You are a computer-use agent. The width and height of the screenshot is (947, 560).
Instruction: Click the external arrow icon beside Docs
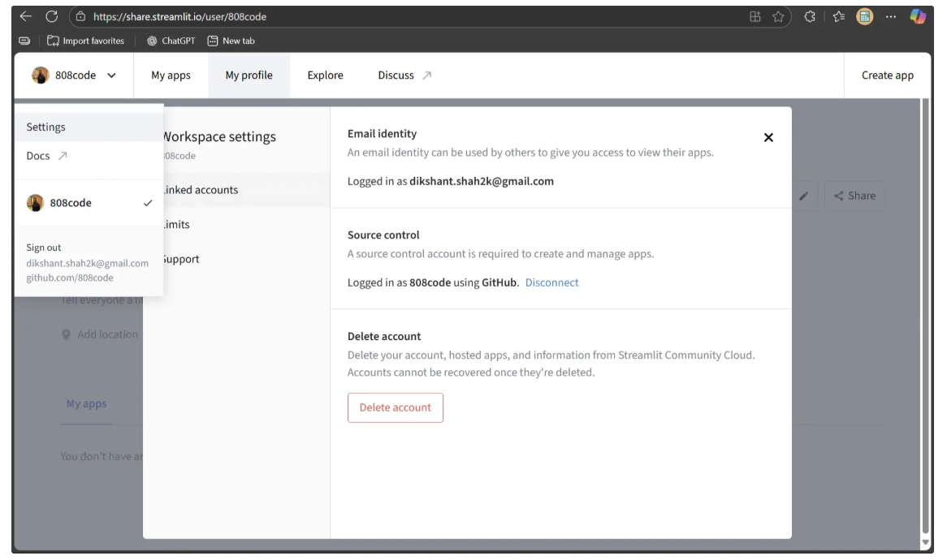tap(63, 156)
